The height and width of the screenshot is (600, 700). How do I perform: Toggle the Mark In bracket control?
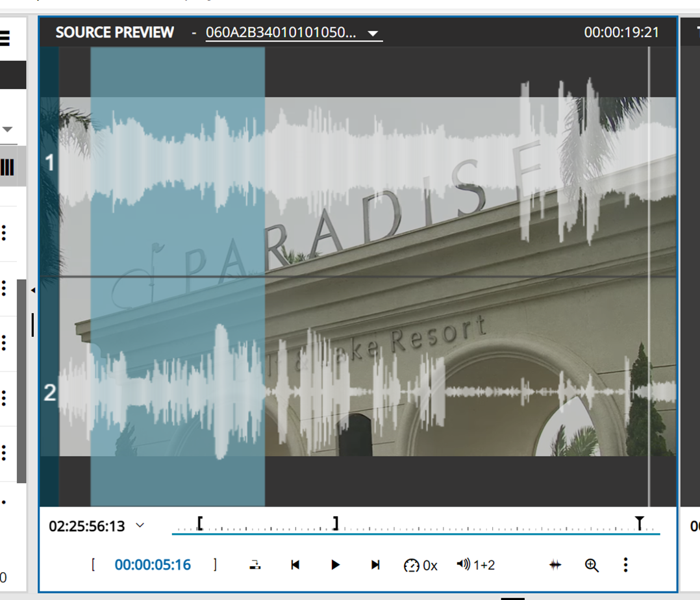pyautogui.click(x=92, y=565)
